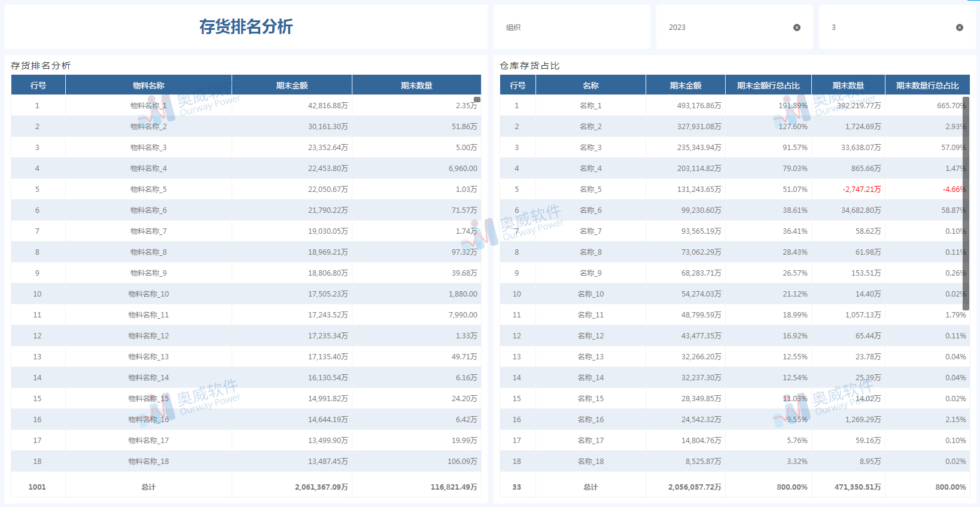
Task: Select row 物料名称_10
Action: pyautogui.click(x=246, y=294)
